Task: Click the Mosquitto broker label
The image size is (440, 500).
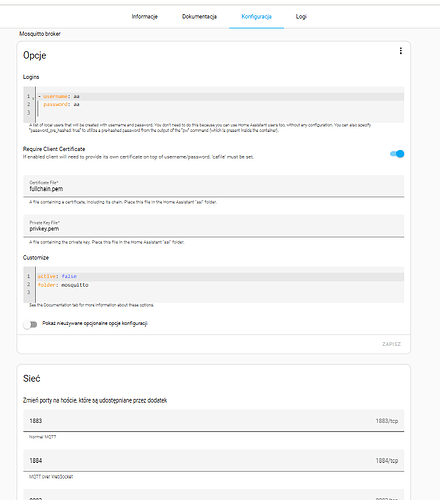Action: point(40,34)
